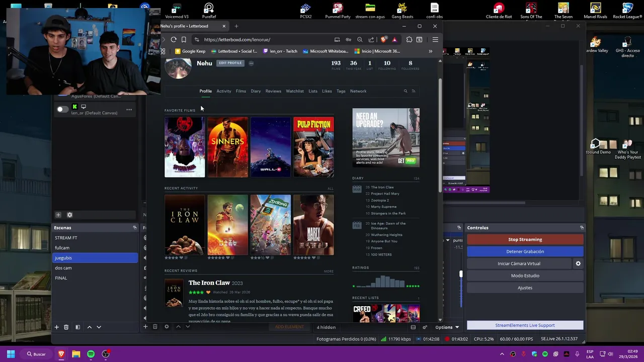Click Iniciar Cámara Virtual button
Image resolution: width=644 pixels, height=362 pixels.
[519, 263]
